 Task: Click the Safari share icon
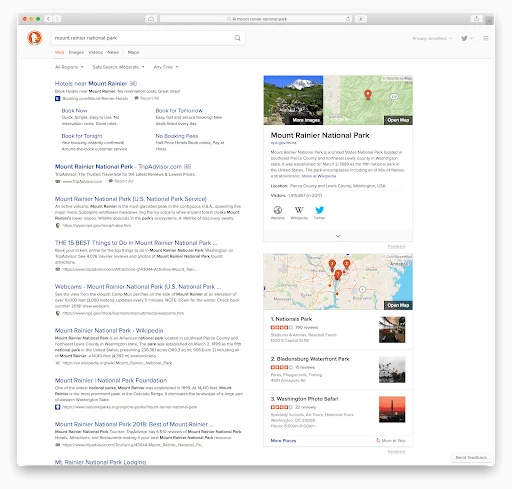(476, 19)
